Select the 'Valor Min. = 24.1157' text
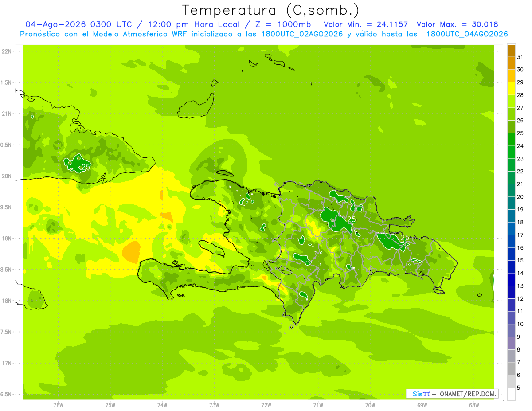Image resolution: width=532 pixels, height=411 pixels. (x=366, y=24)
